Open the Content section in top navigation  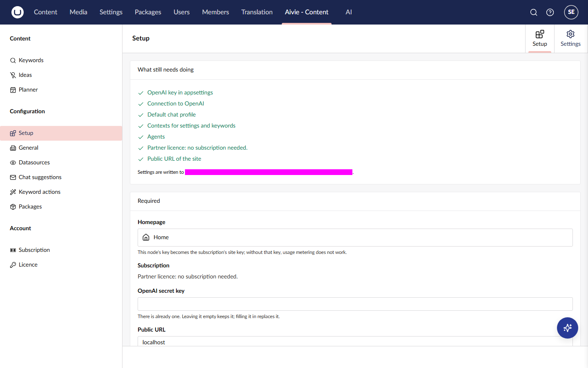tap(45, 12)
